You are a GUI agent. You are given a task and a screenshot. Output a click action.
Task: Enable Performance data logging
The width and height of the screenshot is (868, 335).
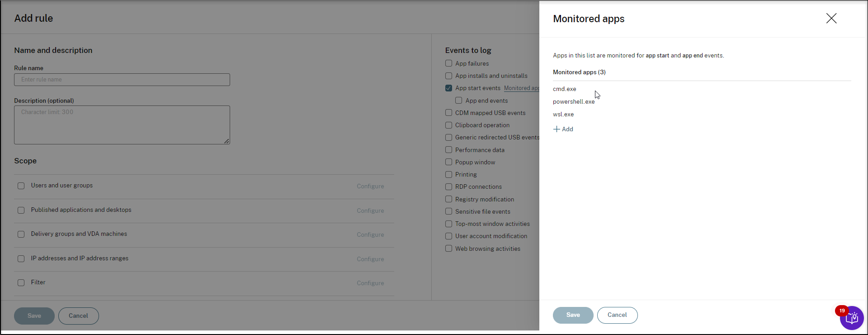[448, 150]
